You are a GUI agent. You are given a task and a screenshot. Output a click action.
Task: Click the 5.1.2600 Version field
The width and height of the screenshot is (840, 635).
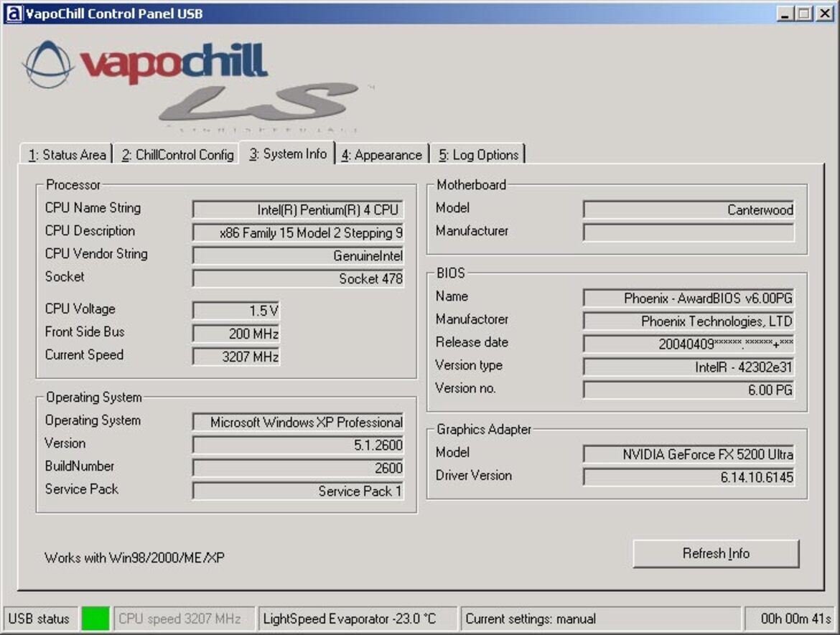pos(298,445)
